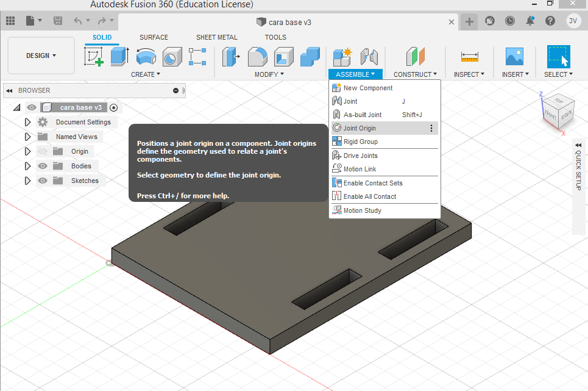Choose New Component from Assemble menu
Image resolution: width=588 pixels, height=391 pixels.
click(384, 88)
